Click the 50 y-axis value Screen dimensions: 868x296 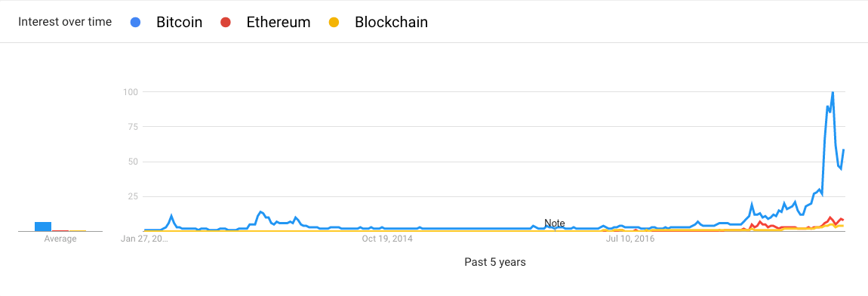(132, 162)
